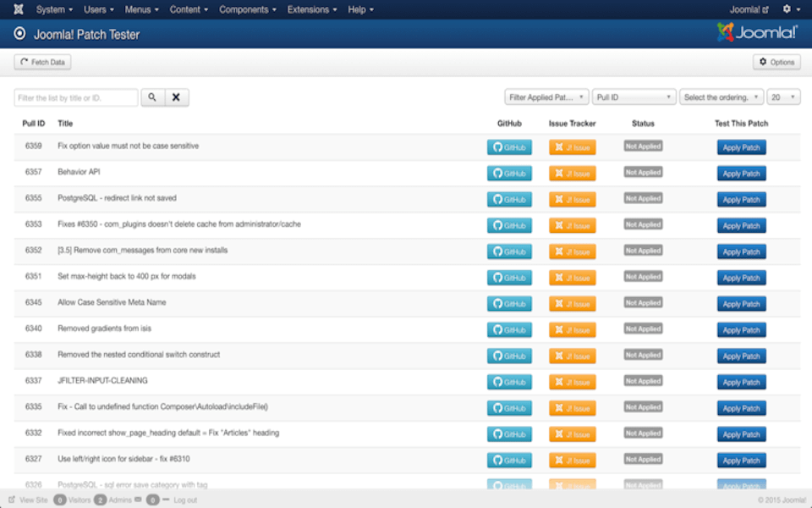Click title 'Fix option value must not be case sensitive'
The width and height of the screenshot is (812, 508).
pyautogui.click(x=128, y=146)
